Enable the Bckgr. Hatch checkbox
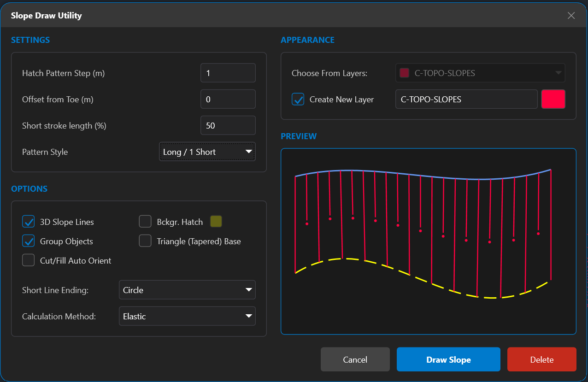The width and height of the screenshot is (588, 382). (145, 222)
